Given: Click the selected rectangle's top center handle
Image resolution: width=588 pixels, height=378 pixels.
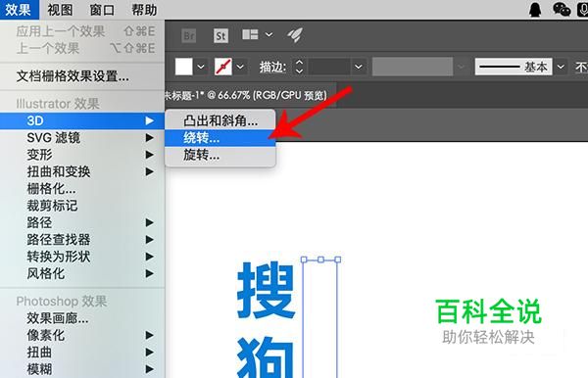Looking at the screenshot, I should 320,260.
